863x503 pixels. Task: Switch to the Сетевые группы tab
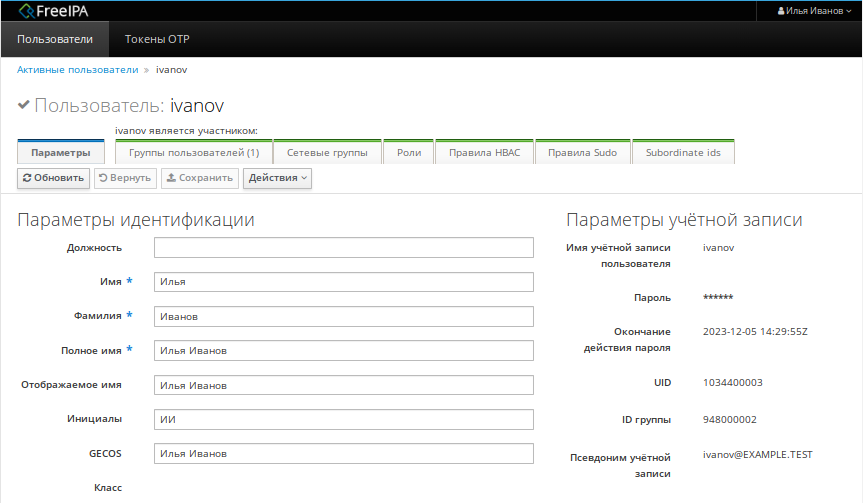(x=327, y=153)
